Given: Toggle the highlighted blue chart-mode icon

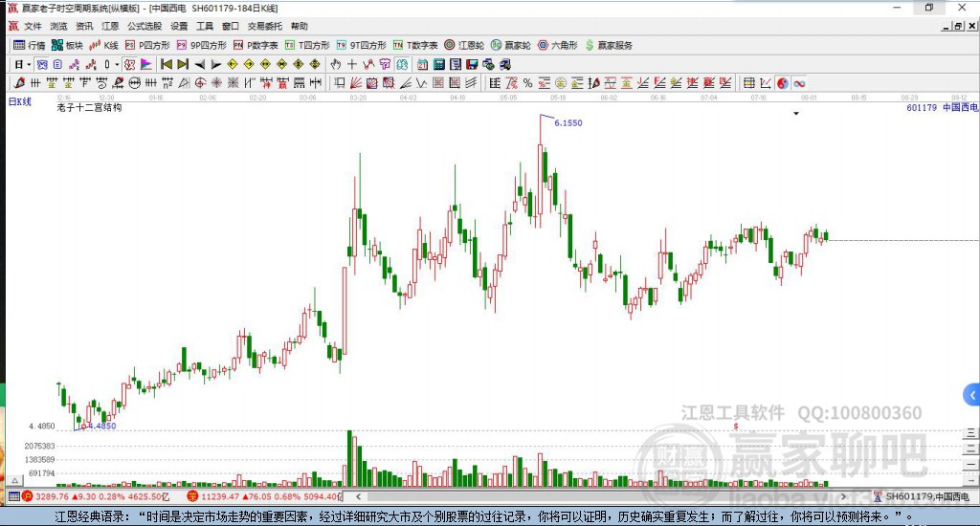Looking at the screenshot, I should [42, 64].
